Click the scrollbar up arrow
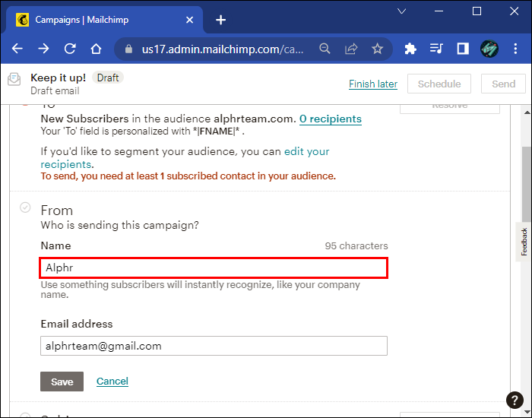The image size is (532, 418). point(527,112)
